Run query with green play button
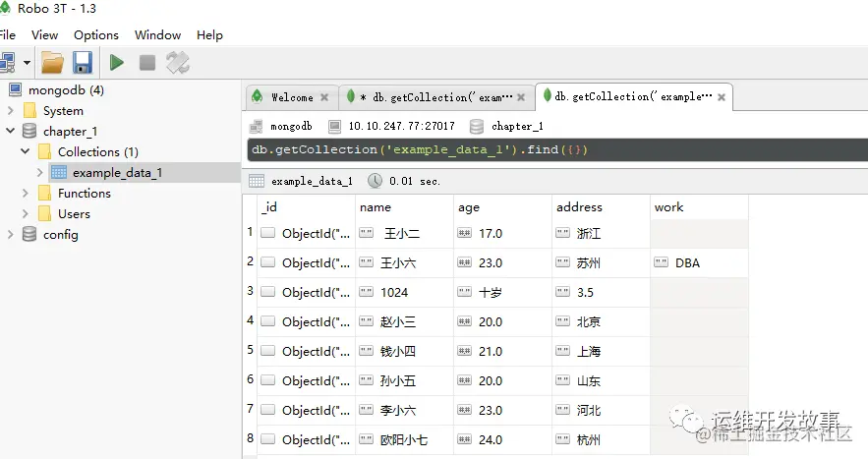This screenshot has height=459, width=868. pos(116,63)
